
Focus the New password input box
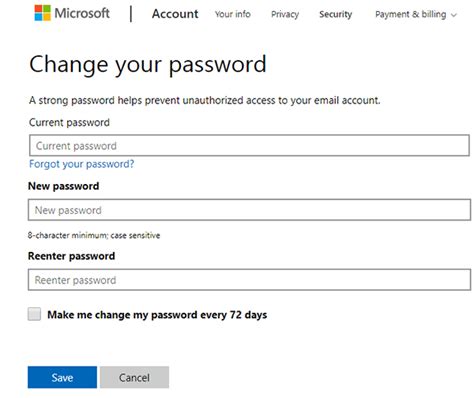(249, 210)
